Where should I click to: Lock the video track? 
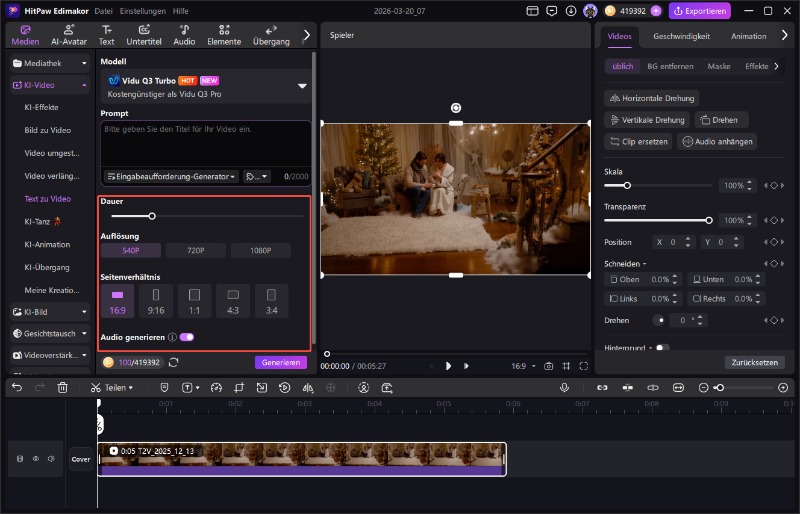20,459
